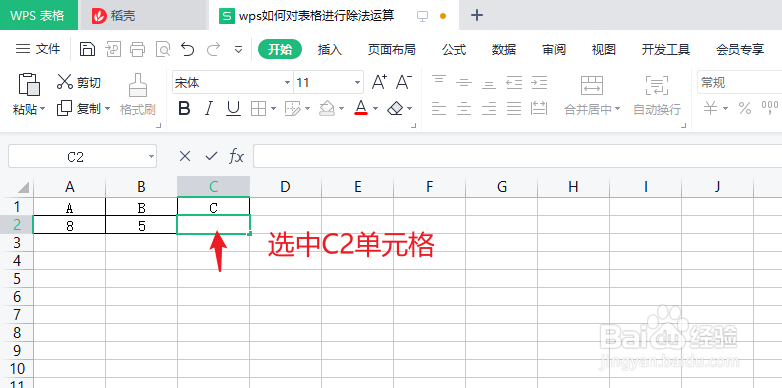Click WPS 表格 home button
This screenshot has height=388, width=782.
(x=39, y=15)
